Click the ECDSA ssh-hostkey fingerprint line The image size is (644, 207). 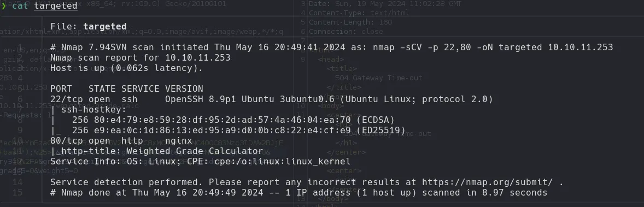(222, 120)
